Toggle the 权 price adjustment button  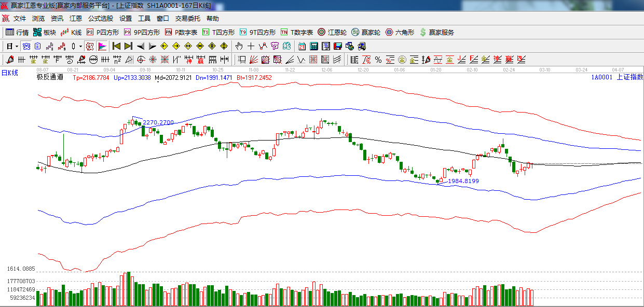[90, 46]
